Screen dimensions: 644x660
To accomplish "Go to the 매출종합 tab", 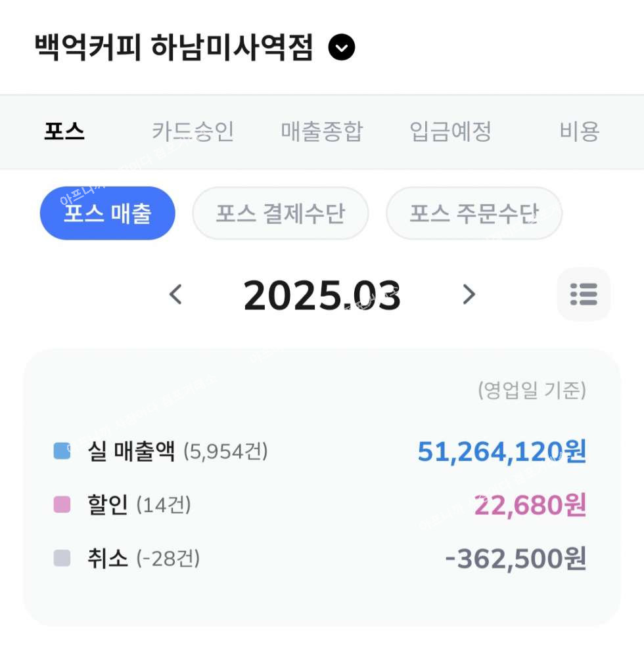I will click(x=321, y=131).
